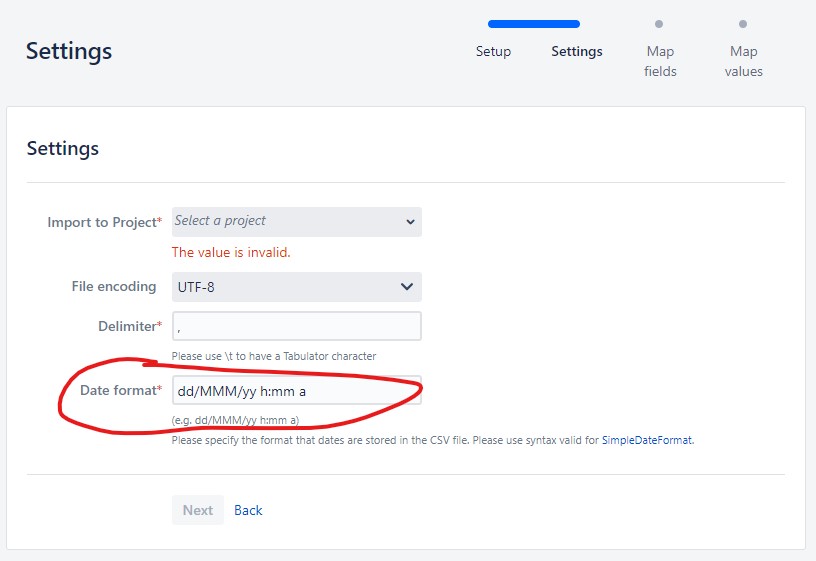This screenshot has width=816, height=561.
Task: Select the Settings step in progress tracker
Action: point(577,52)
